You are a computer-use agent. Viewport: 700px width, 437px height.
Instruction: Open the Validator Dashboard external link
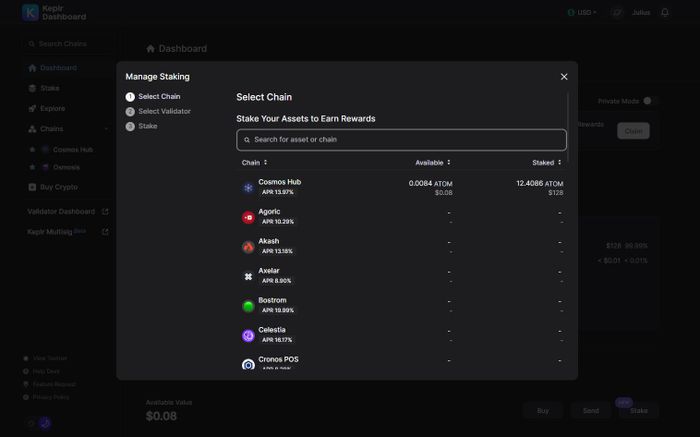point(68,212)
